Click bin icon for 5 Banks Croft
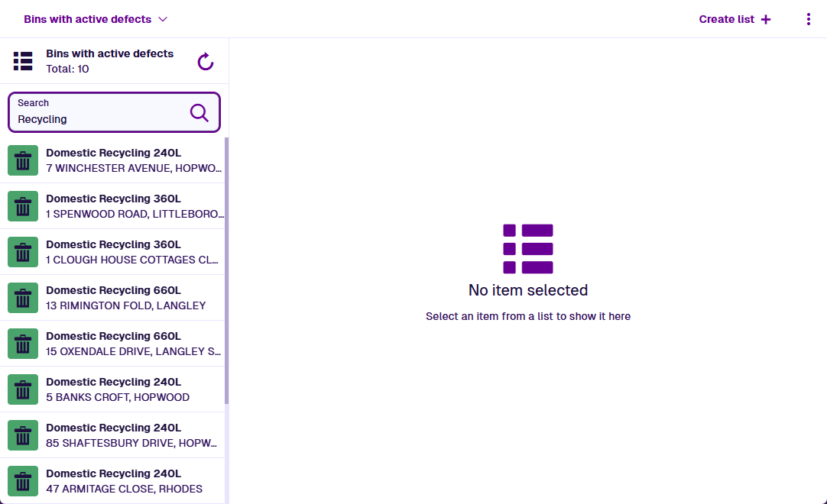The image size is (827, 504). (23, 389)
